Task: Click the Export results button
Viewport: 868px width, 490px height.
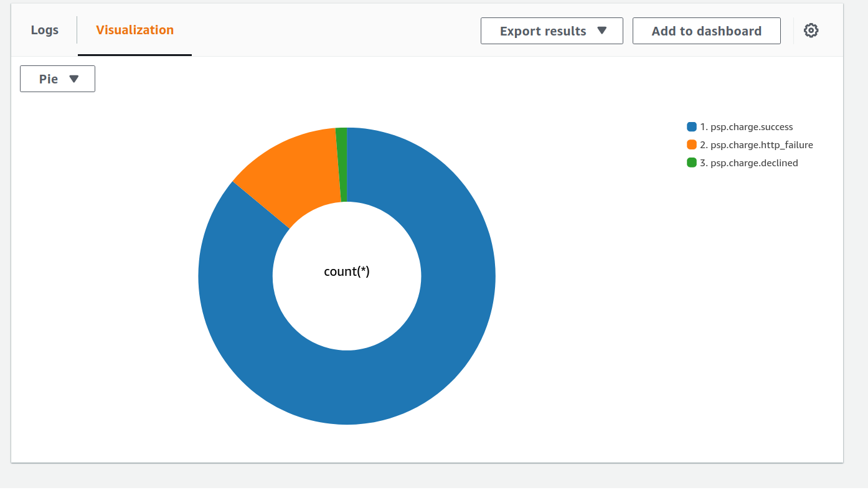Action: point(552,31)
